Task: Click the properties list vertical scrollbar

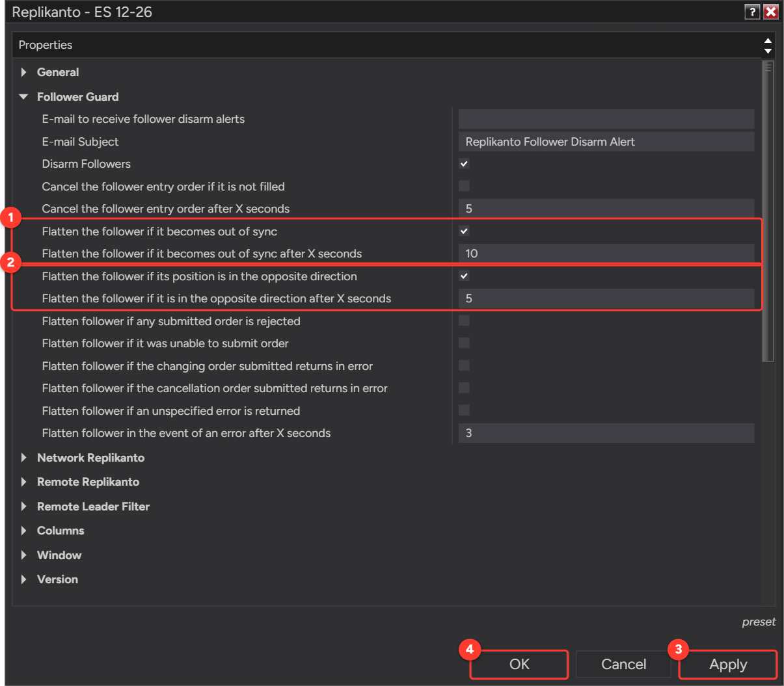Action: [x=768, y=211]
